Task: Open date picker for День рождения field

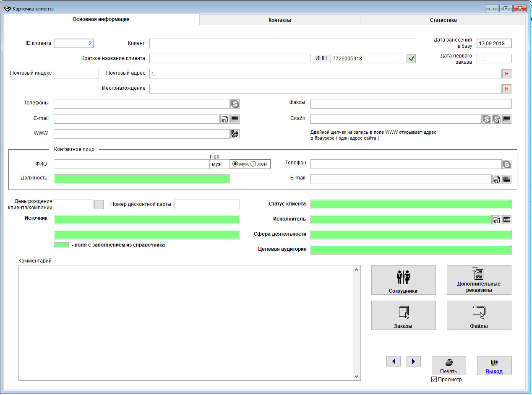Action: coord(99,205)
